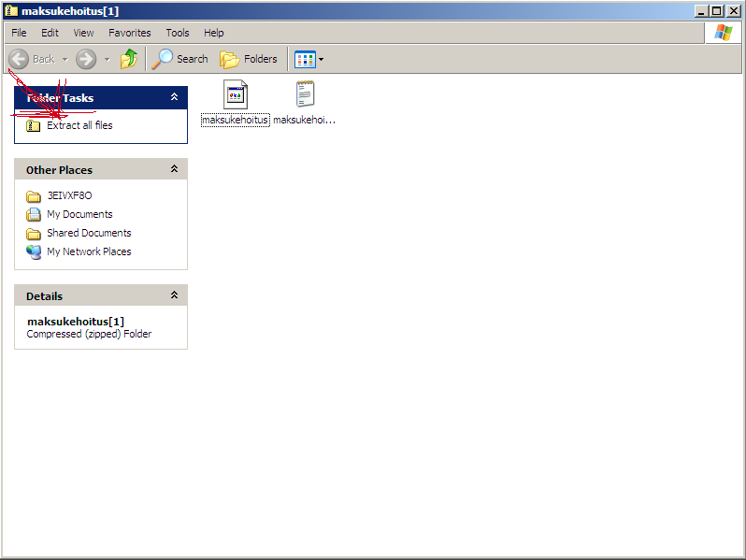
Task: Click the Details header title
Action: (44, 296)
